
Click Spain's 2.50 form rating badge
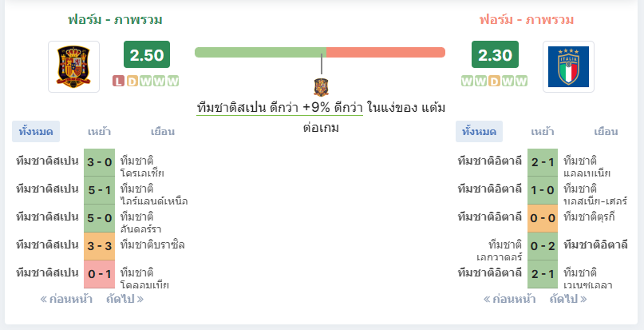coord(147,54)
